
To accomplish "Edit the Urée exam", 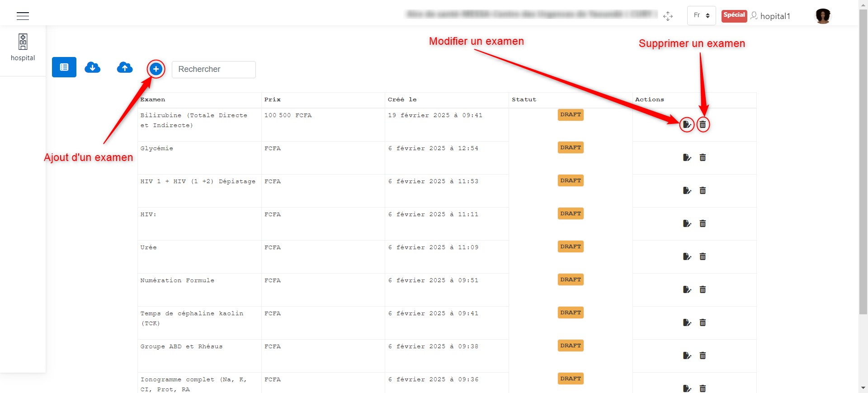I will pos(687,256).
